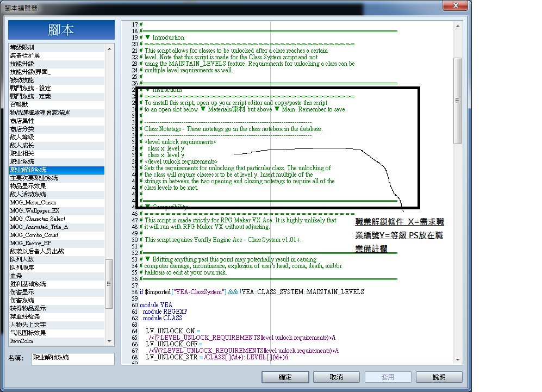Select the 召唤獸 script

point(57,104)
